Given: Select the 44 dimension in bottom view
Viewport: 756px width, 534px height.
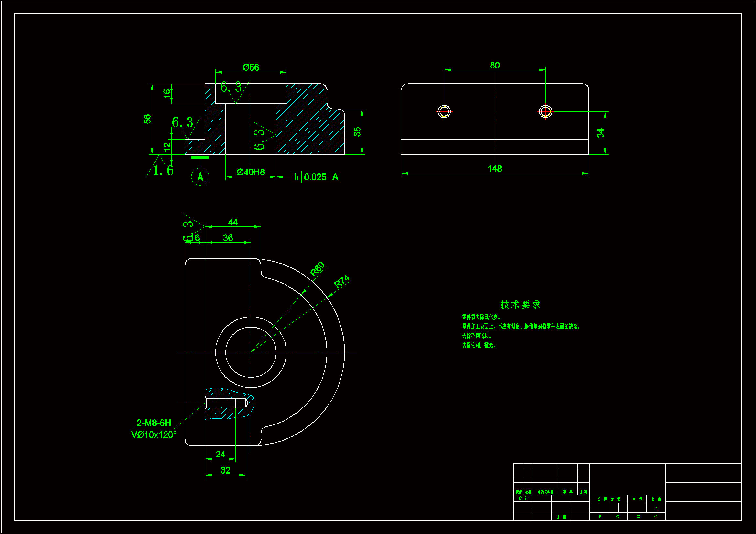Looking at the screenshot, I should (233, 222).
